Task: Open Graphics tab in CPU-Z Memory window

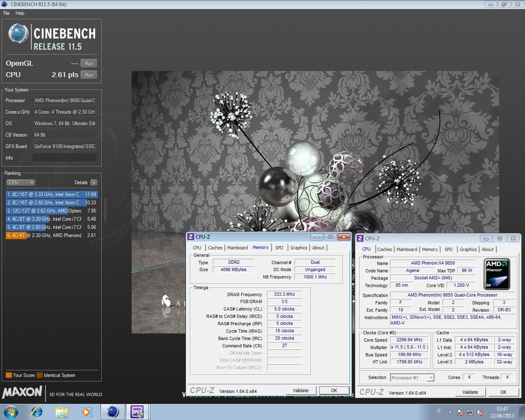Action: point(299,248)
